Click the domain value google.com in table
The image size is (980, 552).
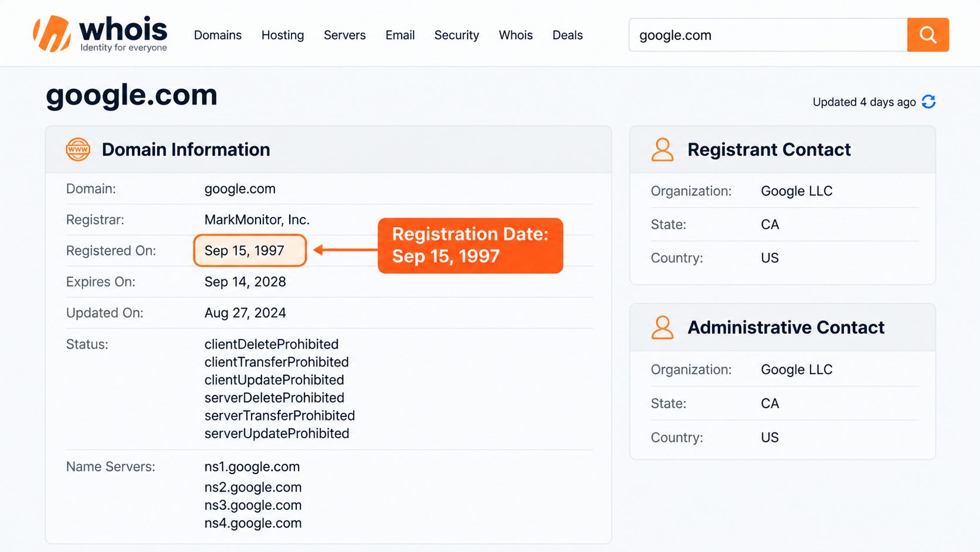240,189
